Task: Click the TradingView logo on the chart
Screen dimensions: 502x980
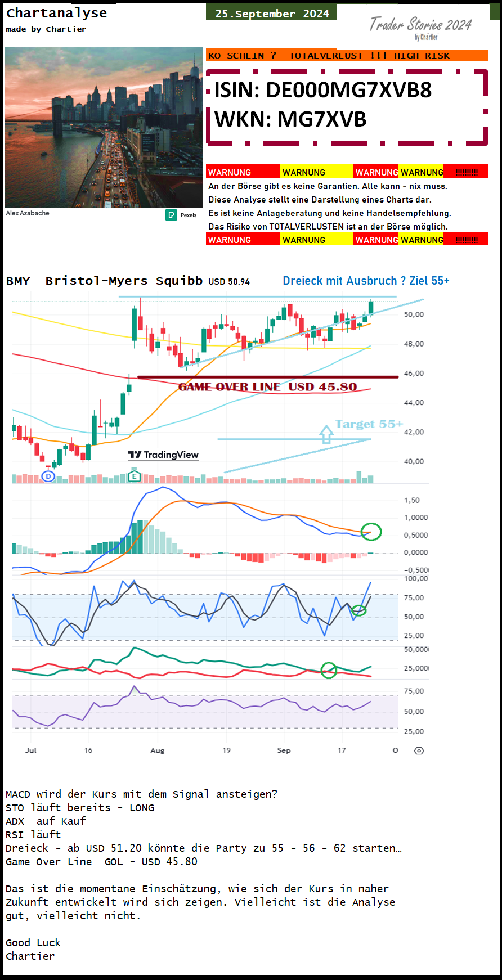Action: coord(163,455)
